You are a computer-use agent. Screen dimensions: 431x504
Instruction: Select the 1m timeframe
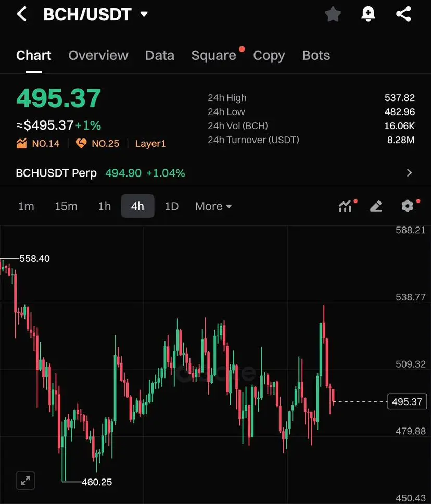pyautogui.click(x=26, y=206)
